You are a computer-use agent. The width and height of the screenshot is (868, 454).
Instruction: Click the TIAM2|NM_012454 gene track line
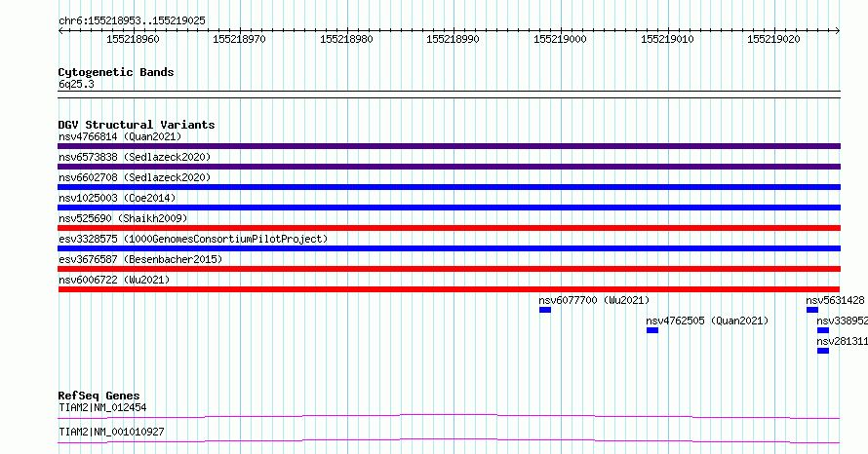[x=449, y=416]
